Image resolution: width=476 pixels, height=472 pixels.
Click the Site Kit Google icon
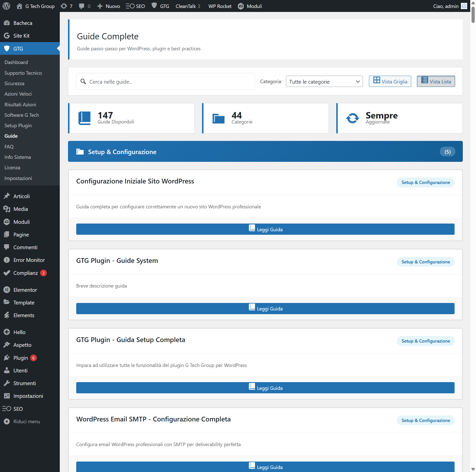coord(7,36)
